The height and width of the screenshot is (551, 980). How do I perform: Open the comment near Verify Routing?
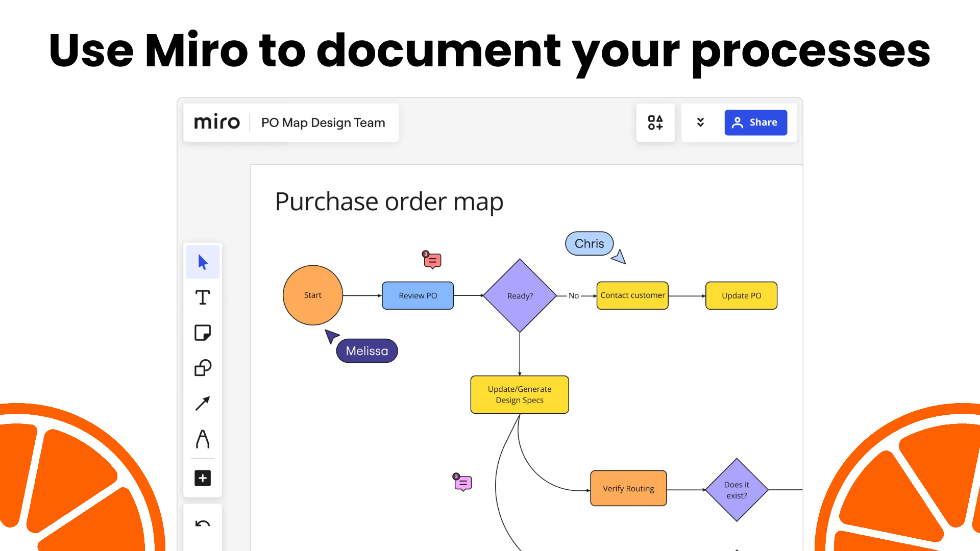coord(462,483)
